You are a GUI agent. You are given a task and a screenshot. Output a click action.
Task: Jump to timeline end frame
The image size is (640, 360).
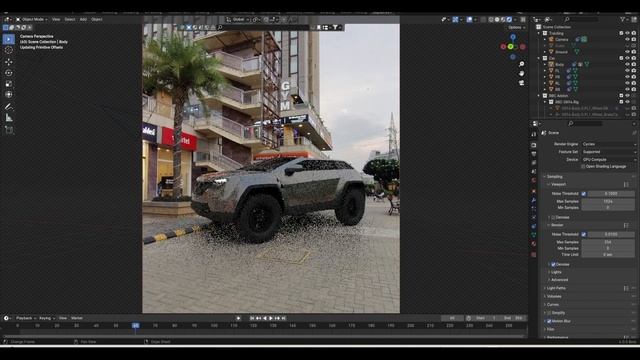pos(284,318)
